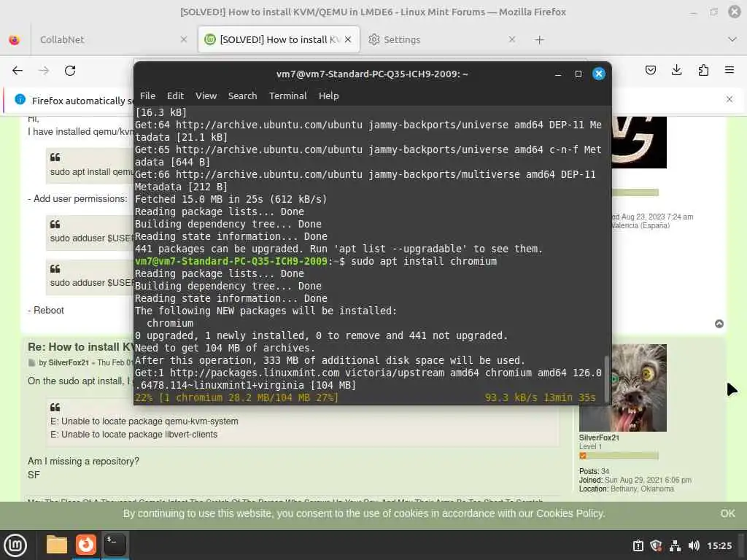Open Firefox extensions icon
Image resolution: width=747 pixels, height=560 pixels.
click(703, 71)
